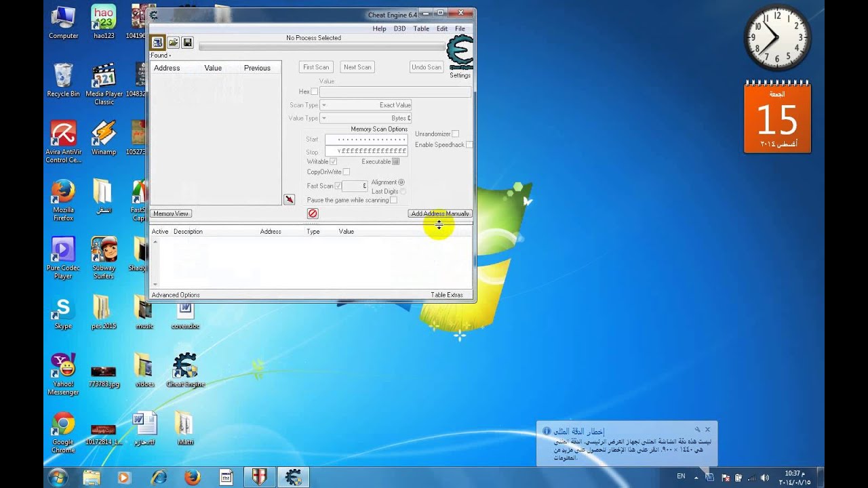Open the pes 2015 folder

point(104,312)
